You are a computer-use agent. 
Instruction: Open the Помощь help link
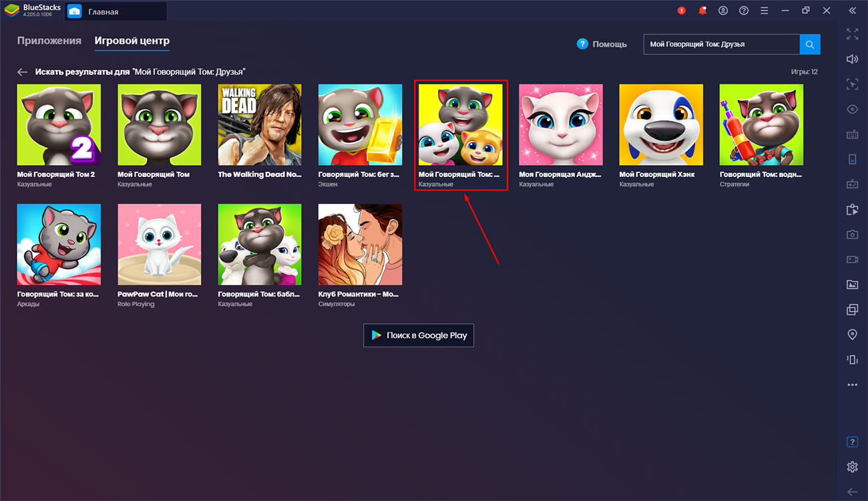pyautogui.click(x=602, y=44)
